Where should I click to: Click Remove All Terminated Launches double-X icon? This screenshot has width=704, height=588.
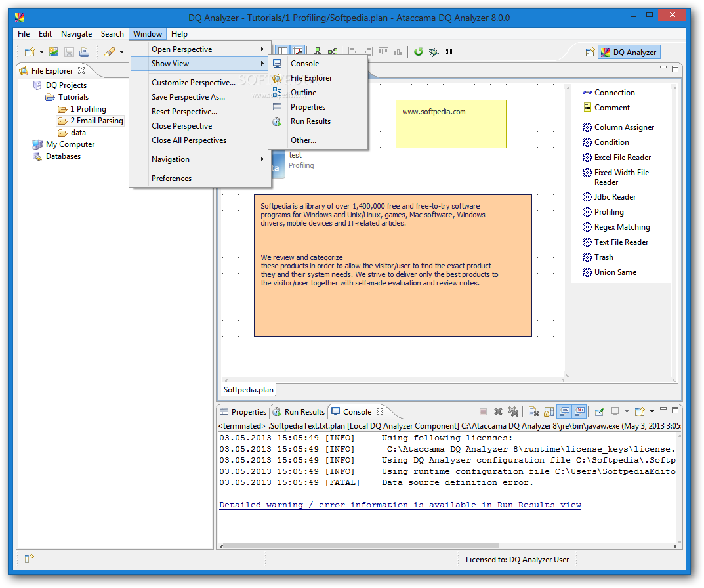click(513, 411)
